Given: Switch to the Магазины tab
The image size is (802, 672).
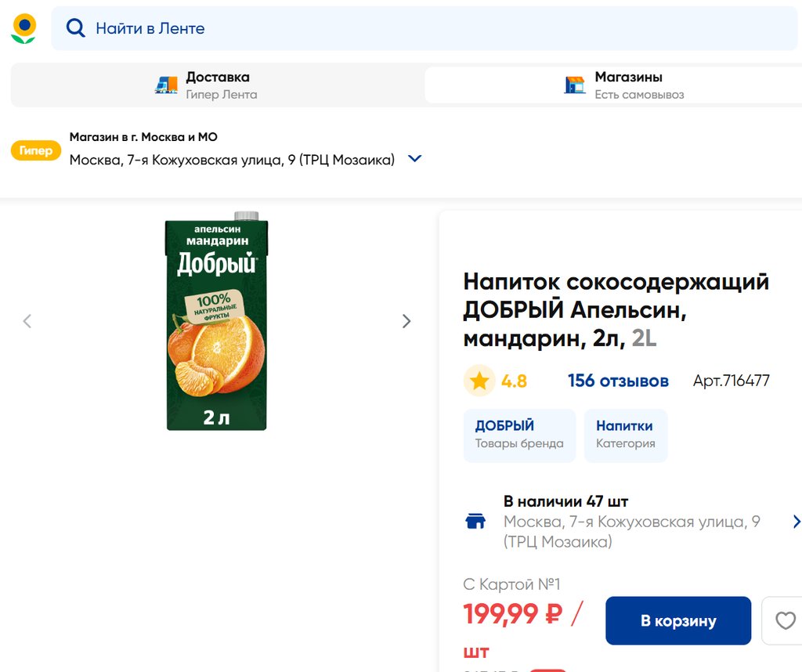Looking at the screenshot, I should click(628, 85).
